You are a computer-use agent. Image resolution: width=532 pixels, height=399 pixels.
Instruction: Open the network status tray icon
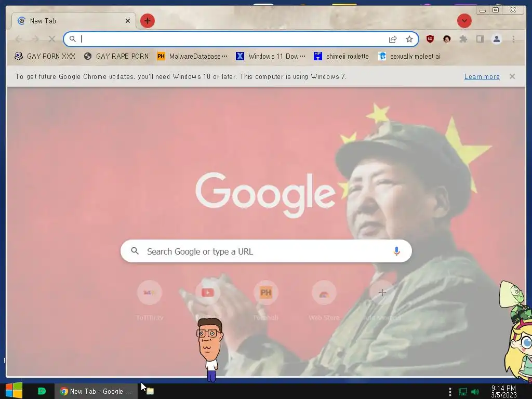(x=463, y=392)
